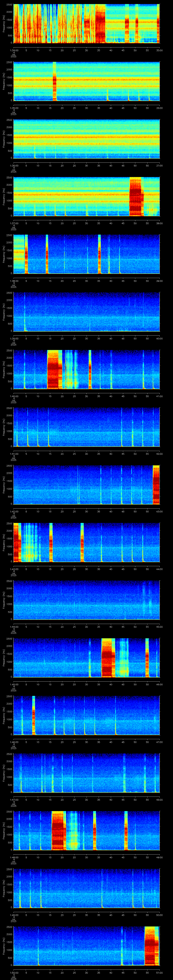Screen dimensions: 173x980
Task: Select the burst at 1:43:15
Action: tap(51, 542)
